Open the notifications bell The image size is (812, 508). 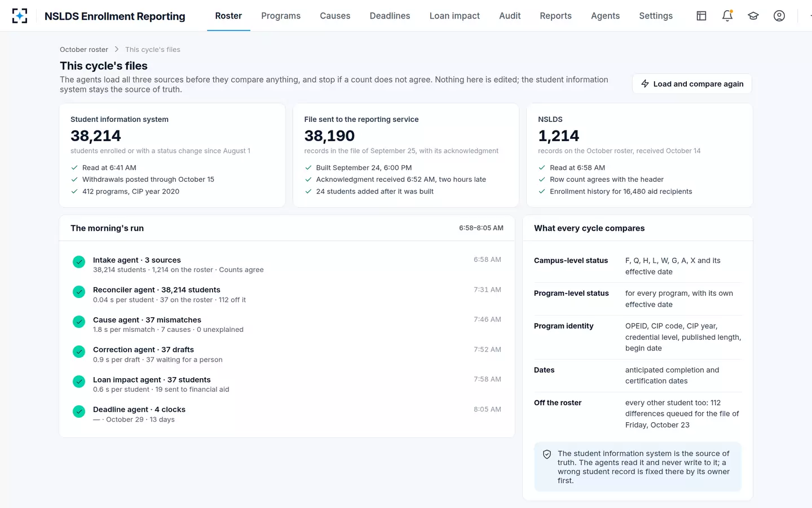pos(727,16)
